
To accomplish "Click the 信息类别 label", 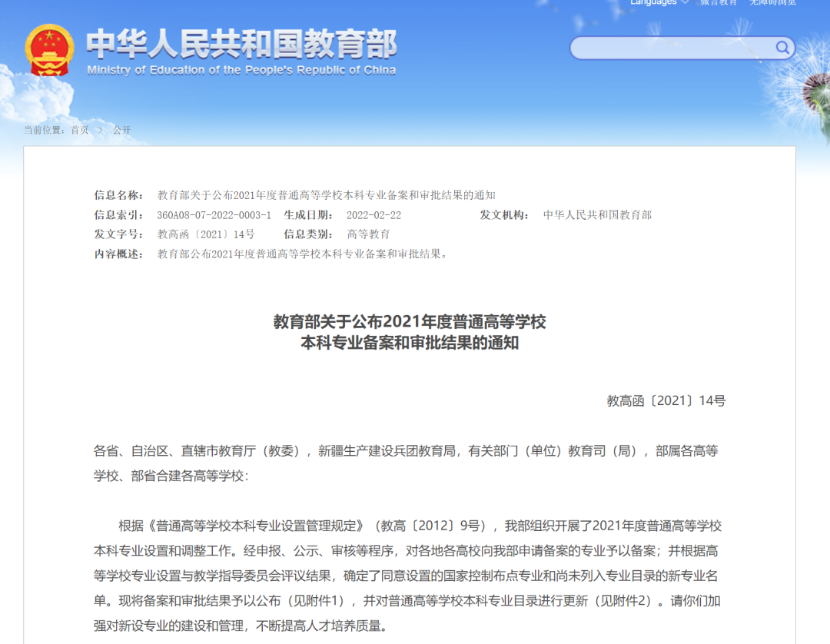I will pyautogui.click(x=308, y=234).
